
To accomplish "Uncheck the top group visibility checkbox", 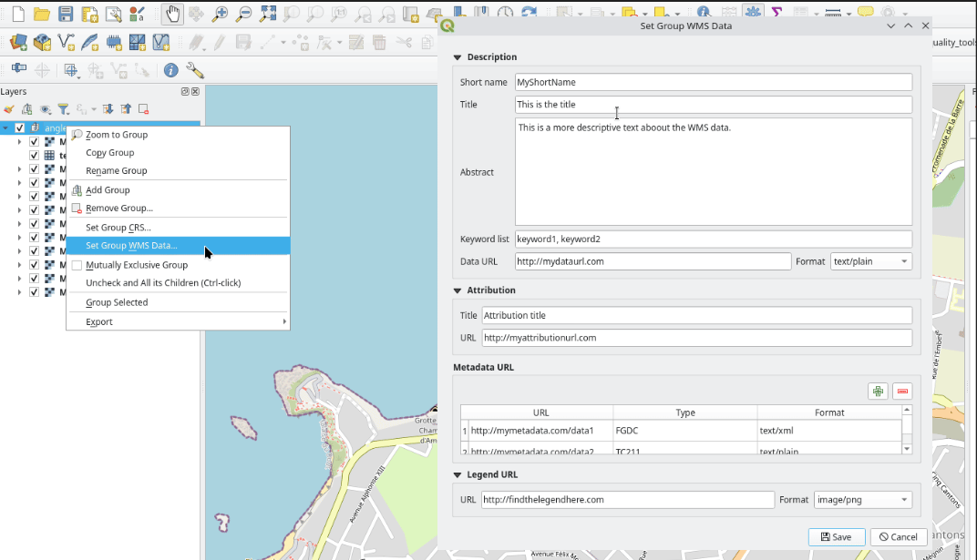I will [x=20, y=127].
